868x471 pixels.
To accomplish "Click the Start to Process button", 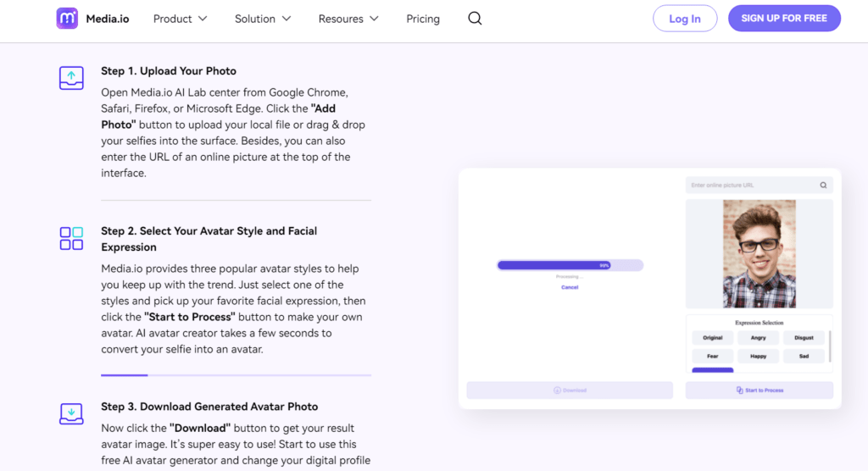I will 759,391.
